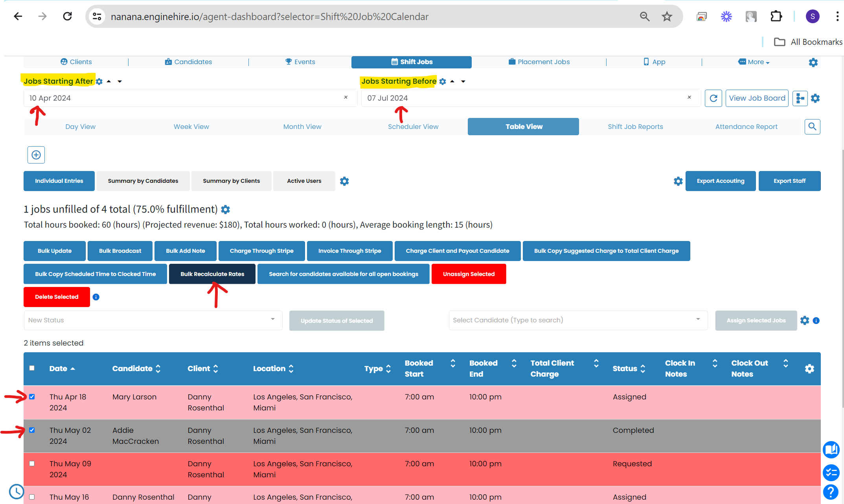Screen dimensions: 844x504
Task: Click the magnifier search icon by Attendance Report
Action: tap(812, 127)
